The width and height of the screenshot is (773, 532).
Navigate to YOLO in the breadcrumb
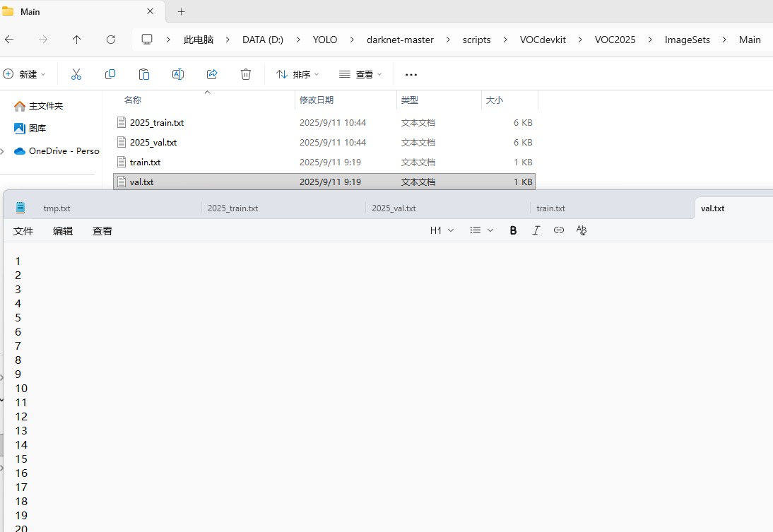point(325,40)
